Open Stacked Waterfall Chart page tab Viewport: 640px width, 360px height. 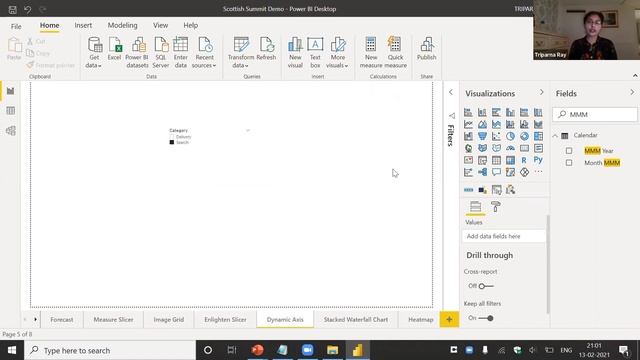(x=356, y=320)
